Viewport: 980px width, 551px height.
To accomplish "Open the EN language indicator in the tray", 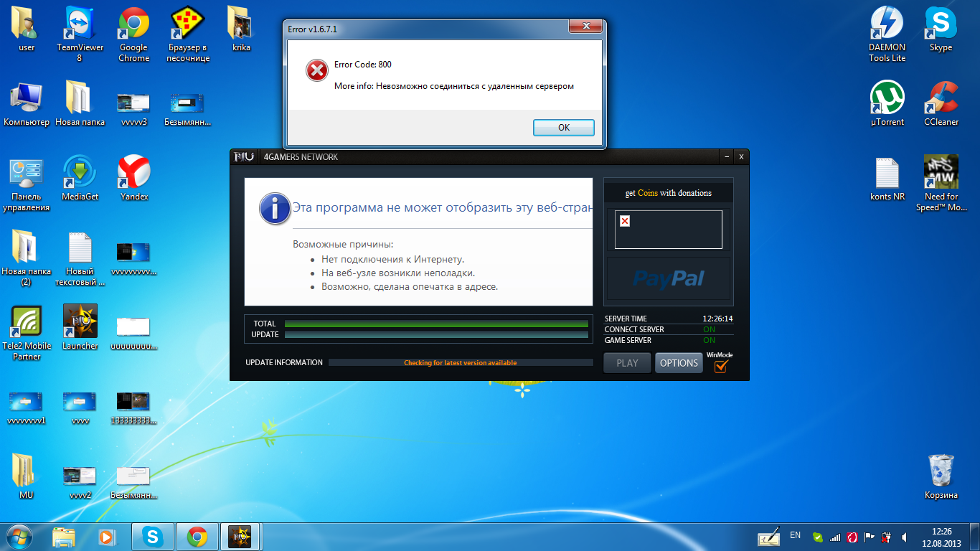I will (x=795, y=535).
